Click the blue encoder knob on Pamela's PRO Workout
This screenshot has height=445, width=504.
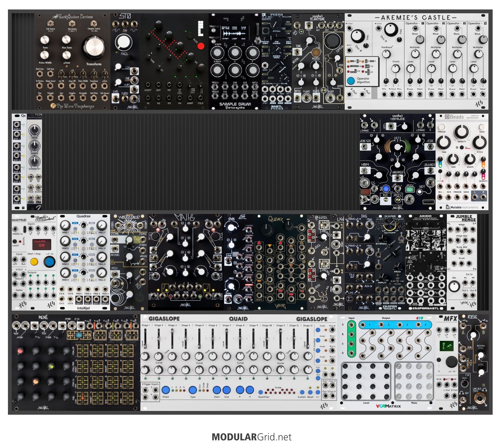click(49, 262)
